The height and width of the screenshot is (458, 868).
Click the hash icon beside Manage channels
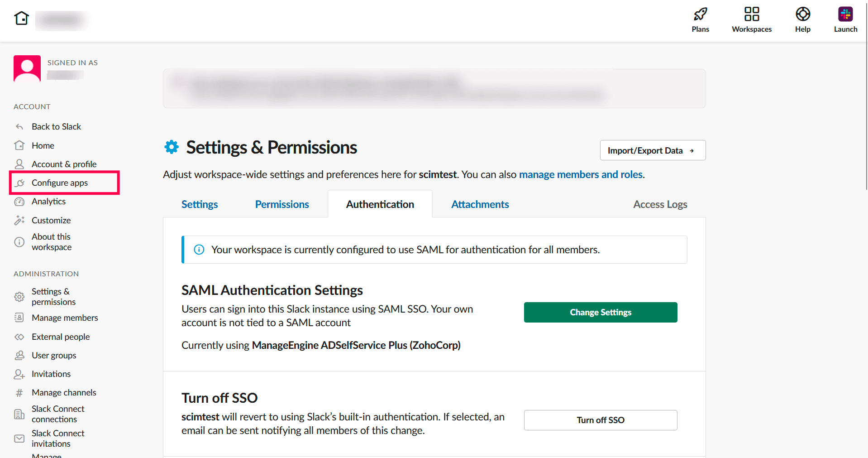click(19, 393)
